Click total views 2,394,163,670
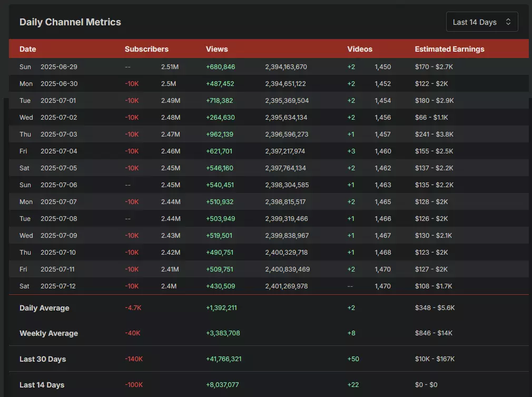Image resolution: width=532 pixels, height=397 pixels. (x=286, y=66)
